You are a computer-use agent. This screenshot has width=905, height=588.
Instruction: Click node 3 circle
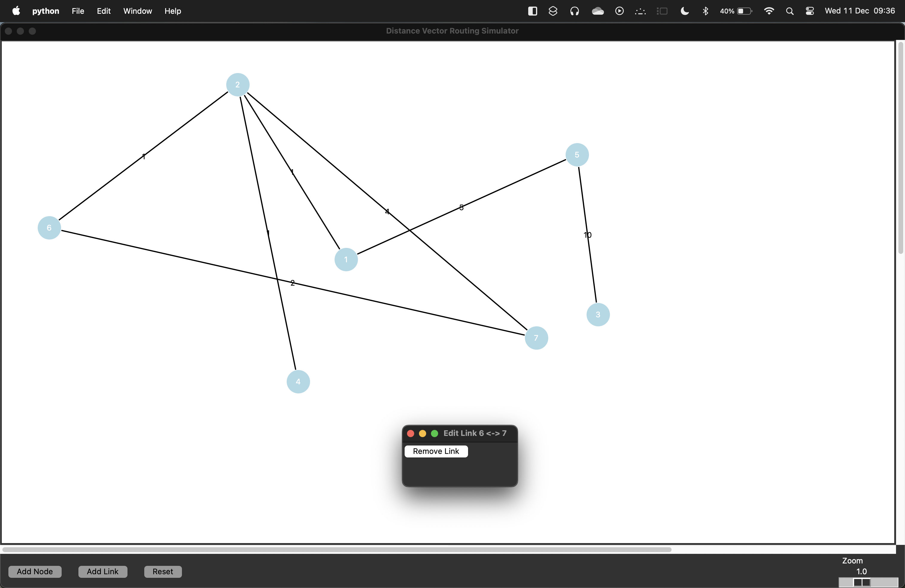598,315
